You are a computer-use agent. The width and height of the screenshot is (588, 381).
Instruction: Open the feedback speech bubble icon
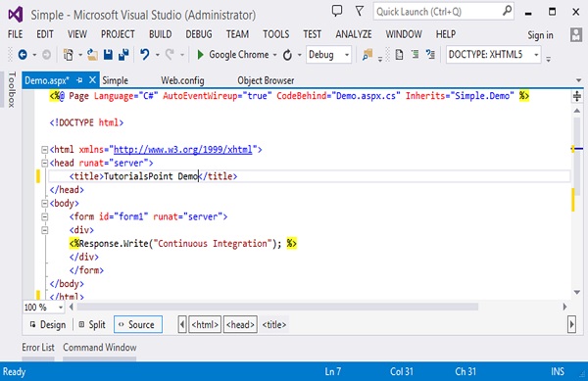(337, 11)
